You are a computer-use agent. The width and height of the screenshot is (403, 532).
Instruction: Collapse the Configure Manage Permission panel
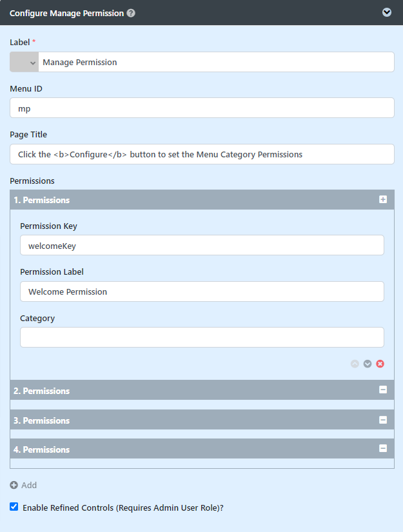(x=387, y=12)
